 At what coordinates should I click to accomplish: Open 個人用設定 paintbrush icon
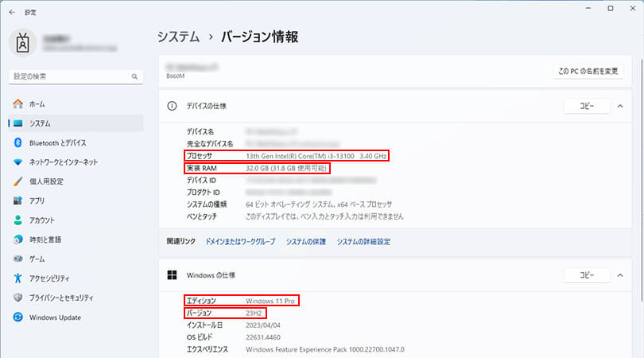[x=17, y=181]
